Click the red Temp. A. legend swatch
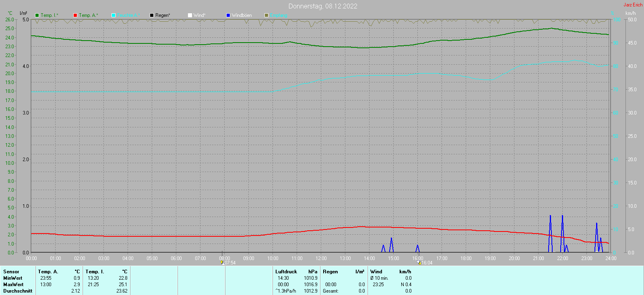The width and height of the screenshot is (644, 295). pyautogui.click(x=75, y=15)
